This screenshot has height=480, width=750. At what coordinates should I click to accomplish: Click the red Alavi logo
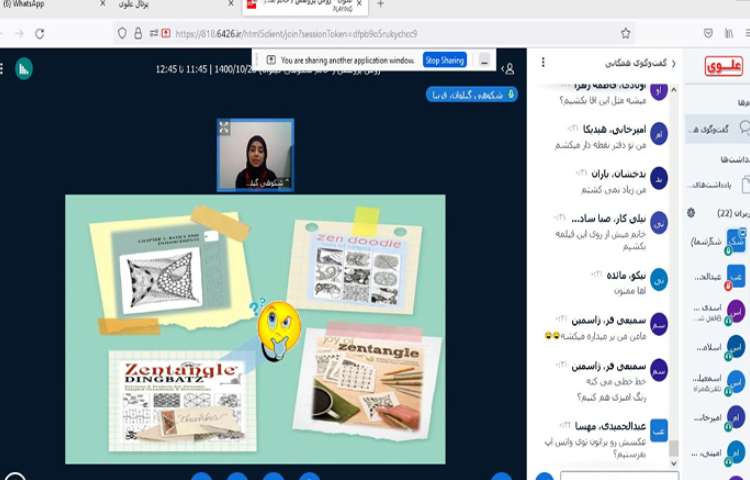coord(724,66)
